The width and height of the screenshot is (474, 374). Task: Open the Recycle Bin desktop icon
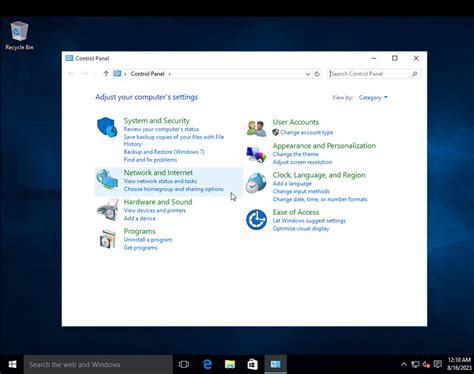point(19,36)
